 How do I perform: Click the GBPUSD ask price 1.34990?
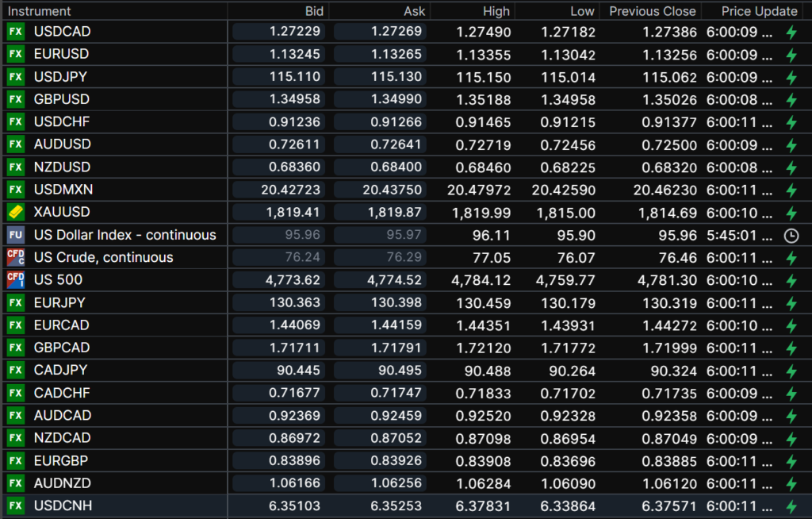(x=394, y=99)
